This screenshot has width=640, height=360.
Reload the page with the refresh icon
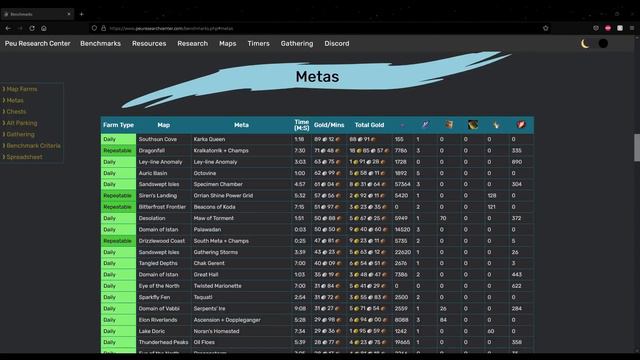(32, 28)
